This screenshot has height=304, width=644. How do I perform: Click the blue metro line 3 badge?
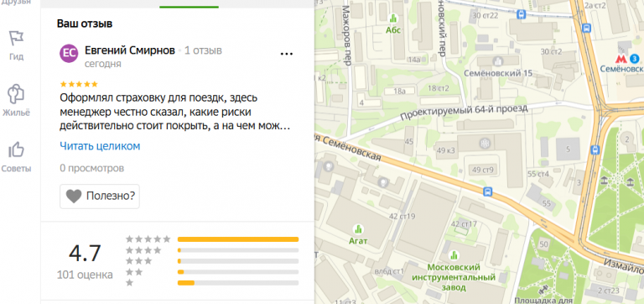tap(635, 58)
